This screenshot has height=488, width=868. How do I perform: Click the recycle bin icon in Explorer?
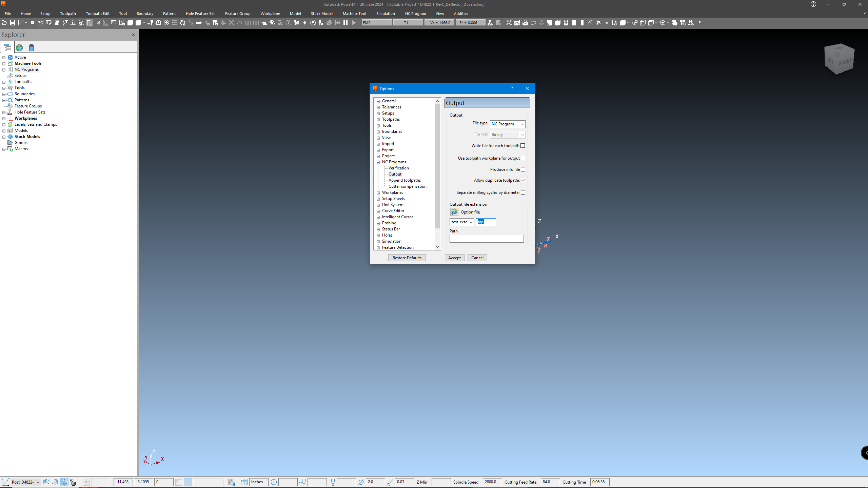tap(31, 48)
